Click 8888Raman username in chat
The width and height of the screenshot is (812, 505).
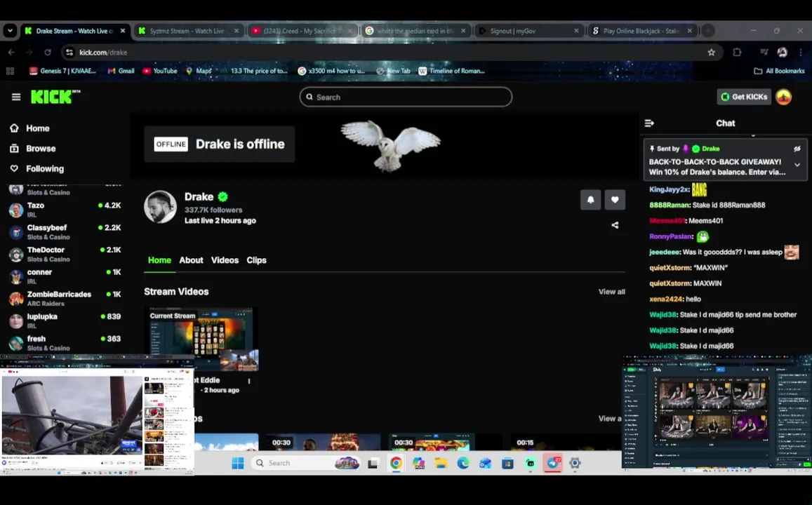[x=669, y=205]
